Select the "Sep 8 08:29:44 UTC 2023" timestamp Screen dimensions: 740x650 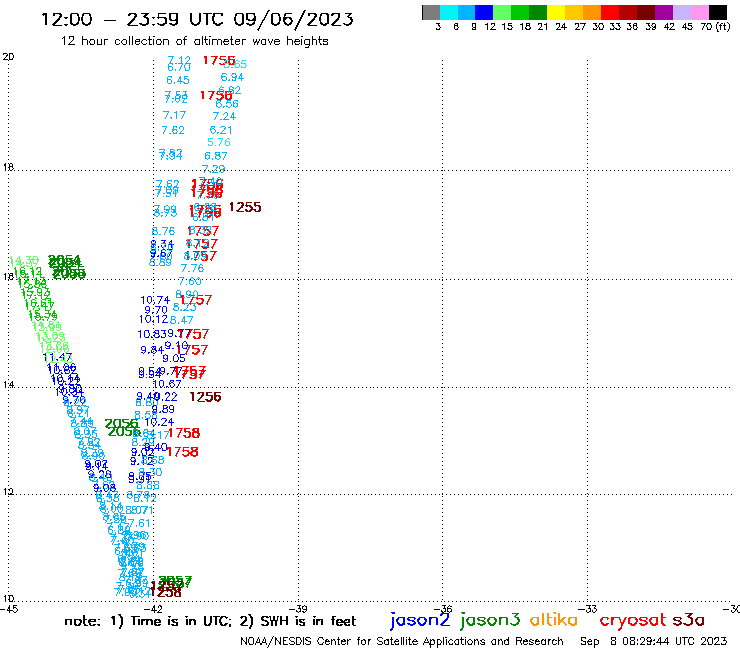click(x=653, y=641)
